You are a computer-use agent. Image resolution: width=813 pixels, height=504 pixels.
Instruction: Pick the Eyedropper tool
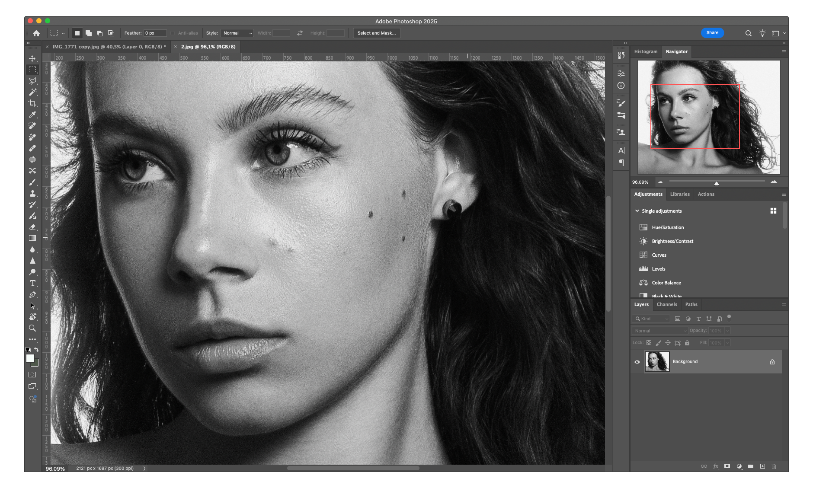32,115
